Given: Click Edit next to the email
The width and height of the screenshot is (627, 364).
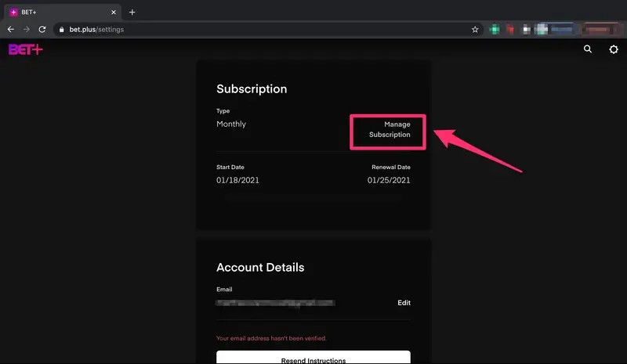Looking at the screenshot, I should 404,303.
